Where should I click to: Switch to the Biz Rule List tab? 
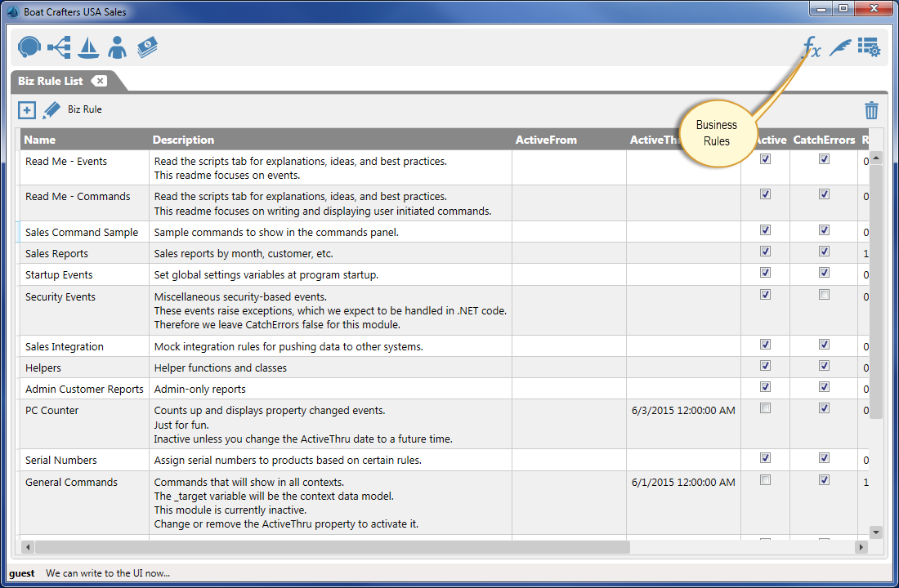tap(51, 81)
